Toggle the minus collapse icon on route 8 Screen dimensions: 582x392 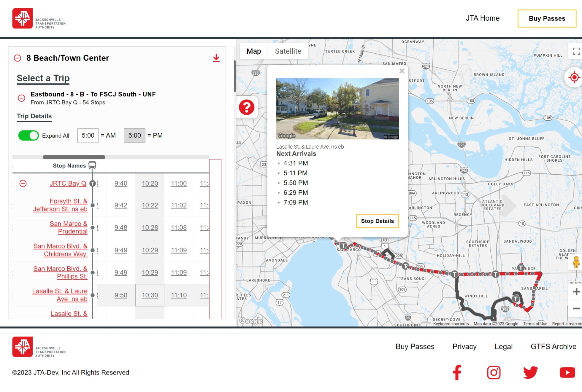[18, 57]
